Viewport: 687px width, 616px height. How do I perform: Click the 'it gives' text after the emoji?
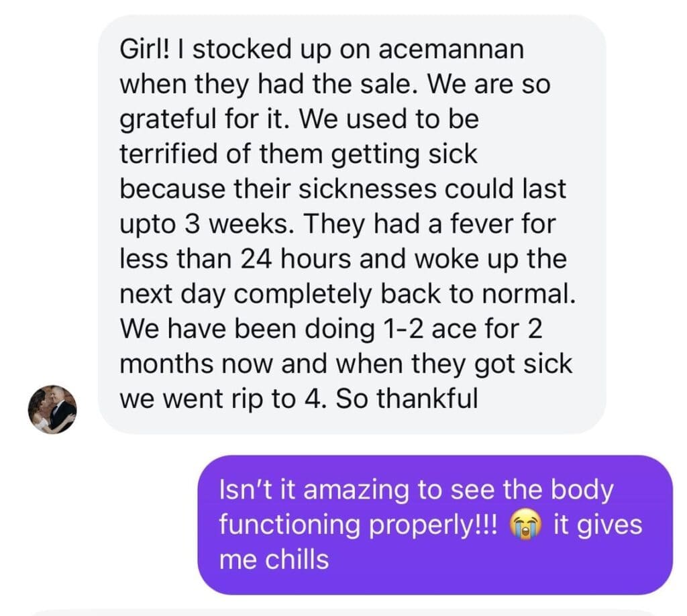click(598, 525)
